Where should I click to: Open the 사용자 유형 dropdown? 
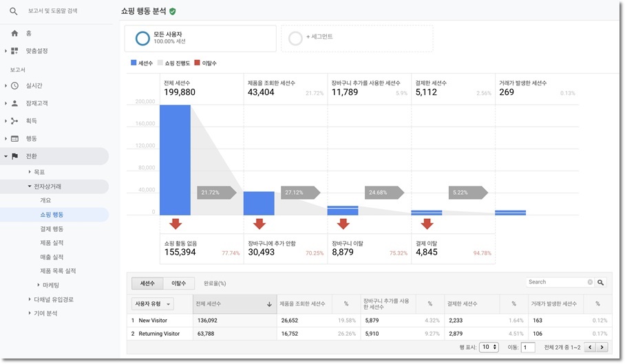(152, 304)
